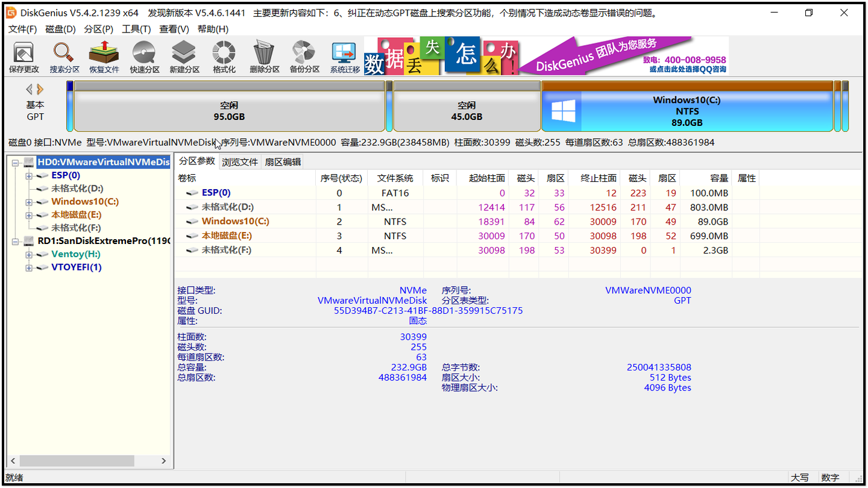Click the disk icon of HD0 tree node
868x488 pixels.
[x=29, y=162]
